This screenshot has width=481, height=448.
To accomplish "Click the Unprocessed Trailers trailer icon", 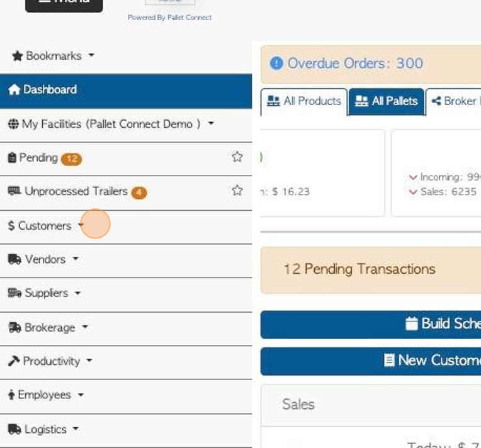I will (14, 191).
